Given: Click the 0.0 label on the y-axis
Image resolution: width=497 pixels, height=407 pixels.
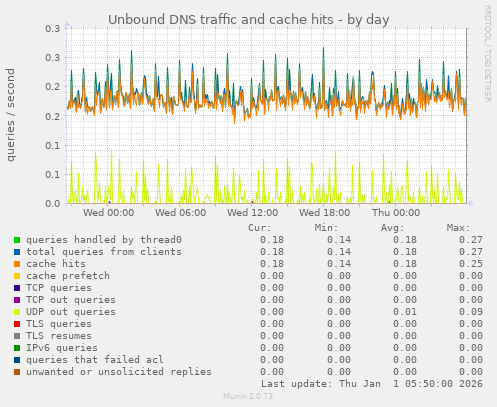Looking at the screenshot, I should [x=53, y=204].
